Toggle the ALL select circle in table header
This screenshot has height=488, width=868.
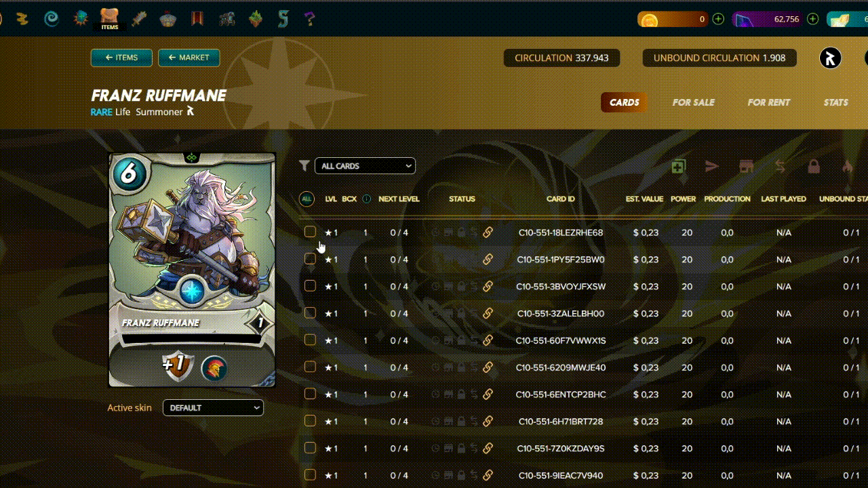(307, 199)
